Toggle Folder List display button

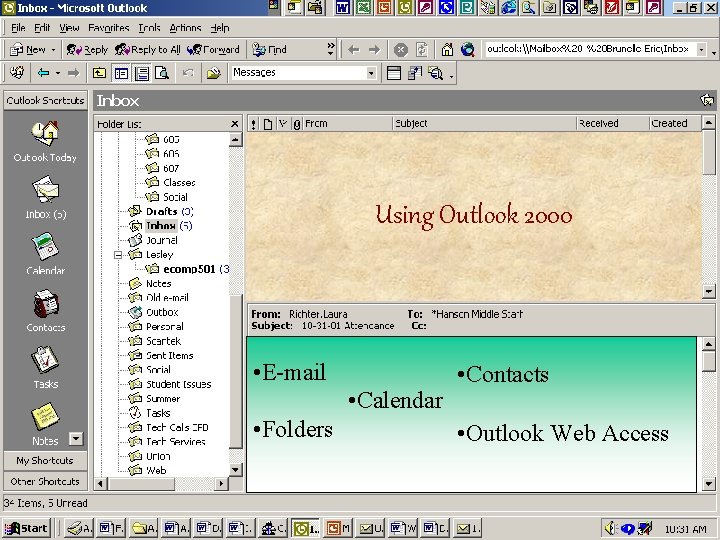(x=121, y=73)
